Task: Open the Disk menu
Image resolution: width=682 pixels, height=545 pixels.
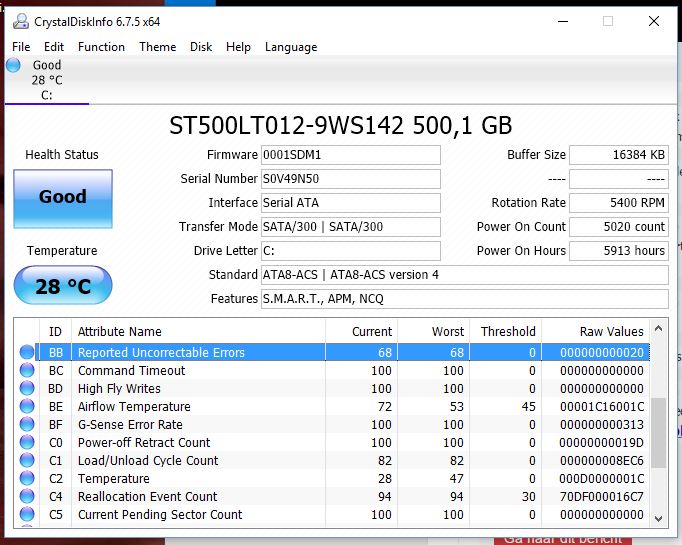Action: (x=201, y=47)
